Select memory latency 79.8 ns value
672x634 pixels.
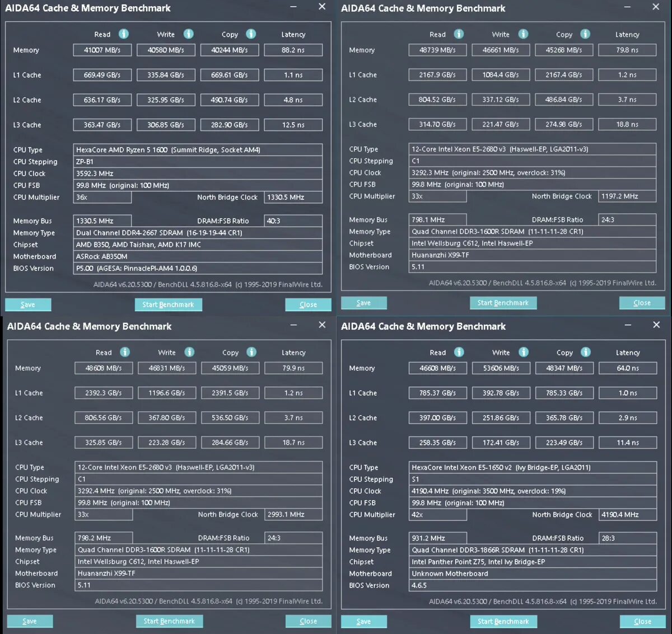[x=627, y=50]
